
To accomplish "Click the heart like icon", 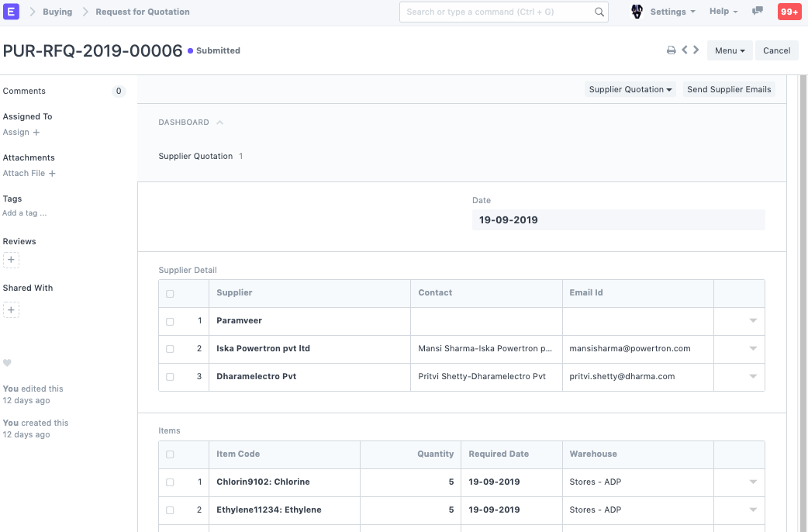I will pyautogui.click(x=8, y=363).
